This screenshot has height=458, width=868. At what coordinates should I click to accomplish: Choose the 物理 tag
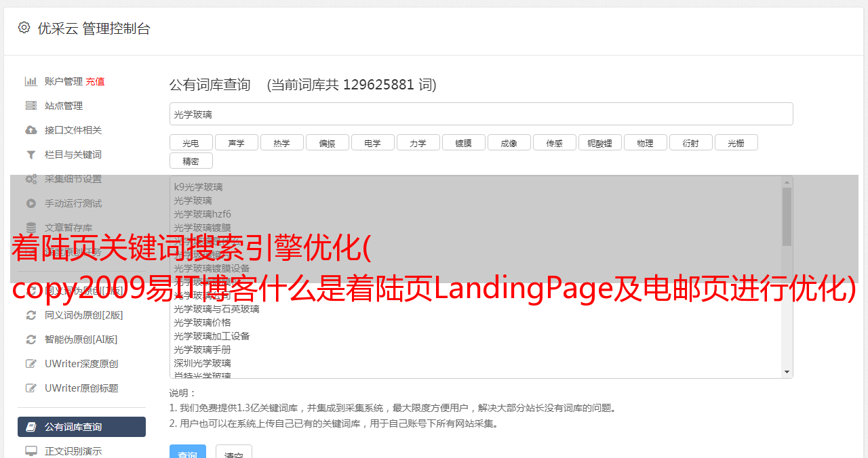646,142
